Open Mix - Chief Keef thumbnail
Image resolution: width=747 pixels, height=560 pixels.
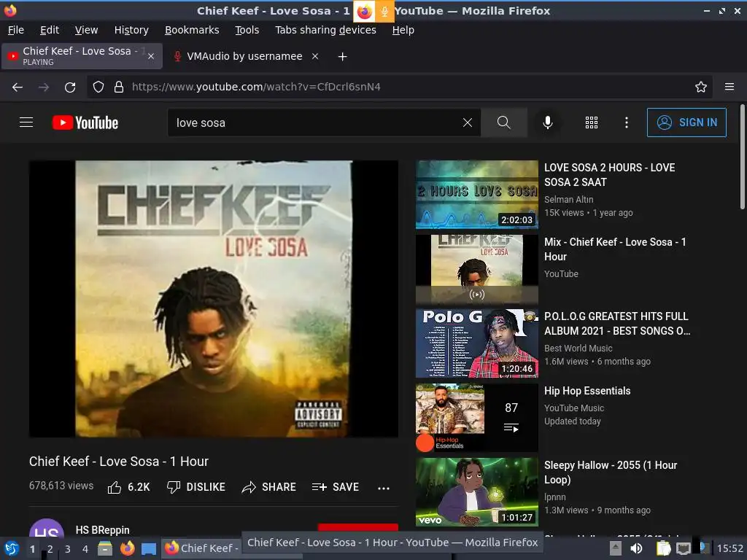click(x=477, y=269)
